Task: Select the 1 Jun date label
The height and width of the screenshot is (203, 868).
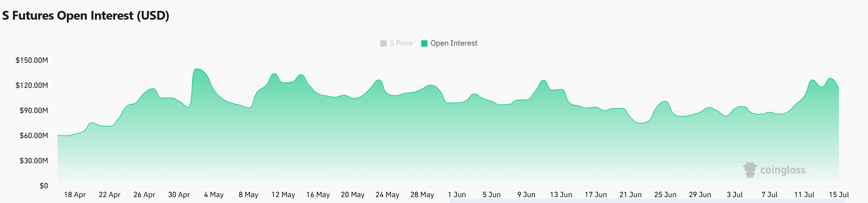Action: click(x=457, y=195)
